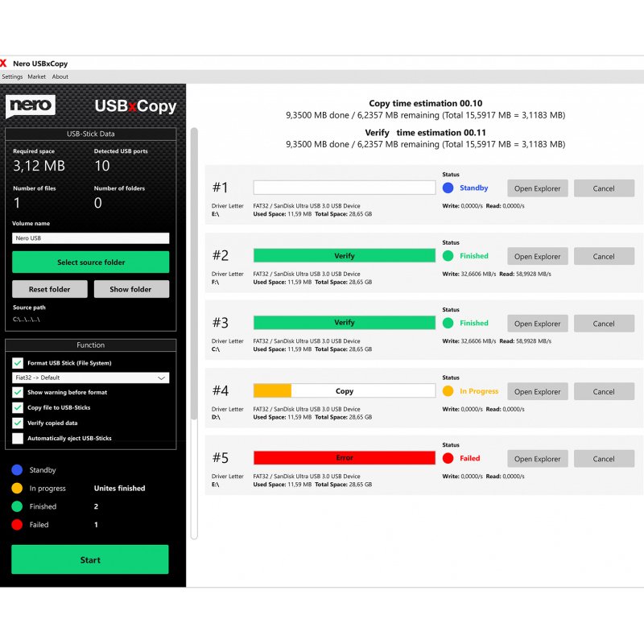Click the yellow In Progress dot for drive #4
The image size is (644, 644).
click(448, 391)
